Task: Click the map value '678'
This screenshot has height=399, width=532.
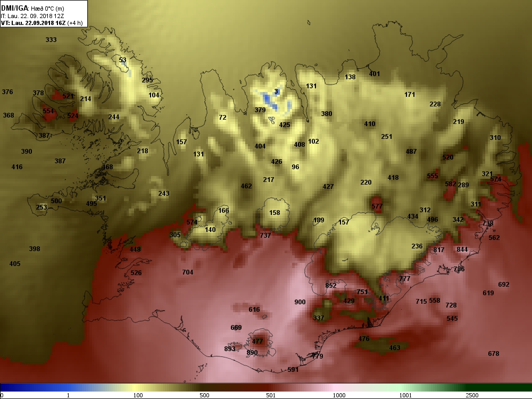Action: [493, 354]
